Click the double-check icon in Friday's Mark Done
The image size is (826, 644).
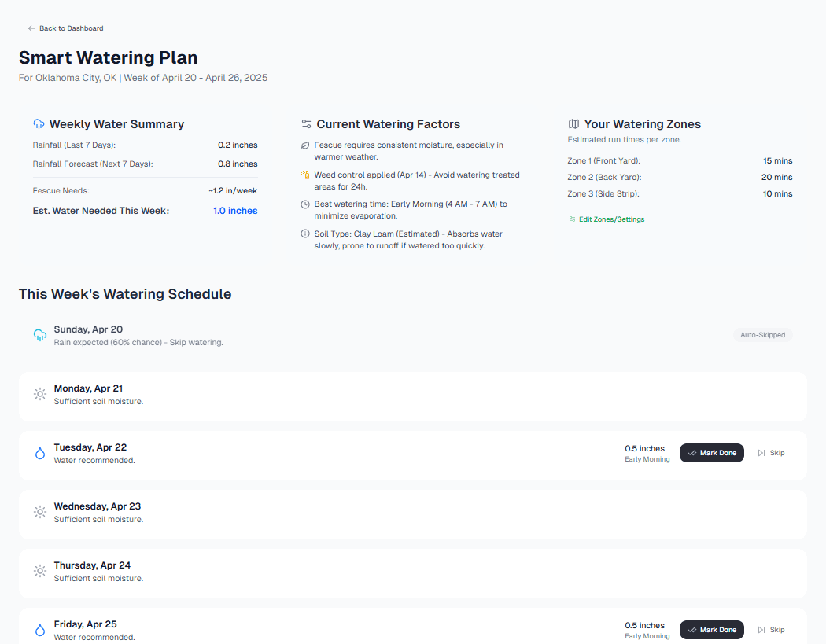[692, 630]
